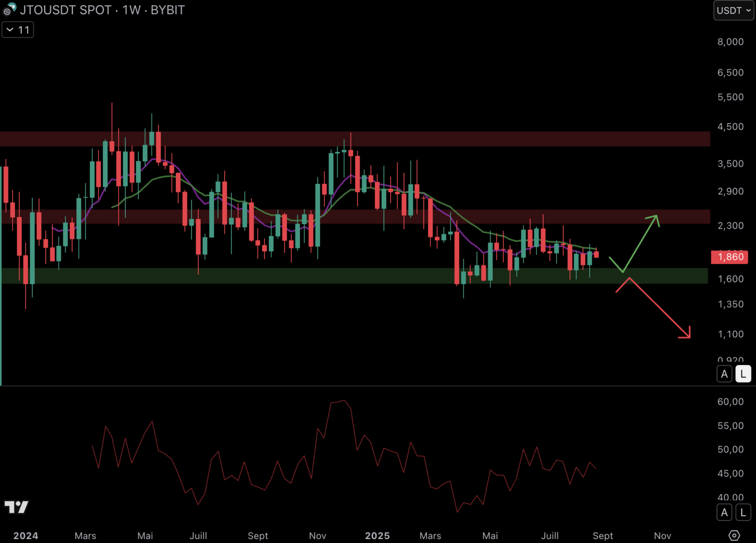Toggle auto scale A on RSI pane
This screenshot has width=756, height=543.
(x=724, y=512)
